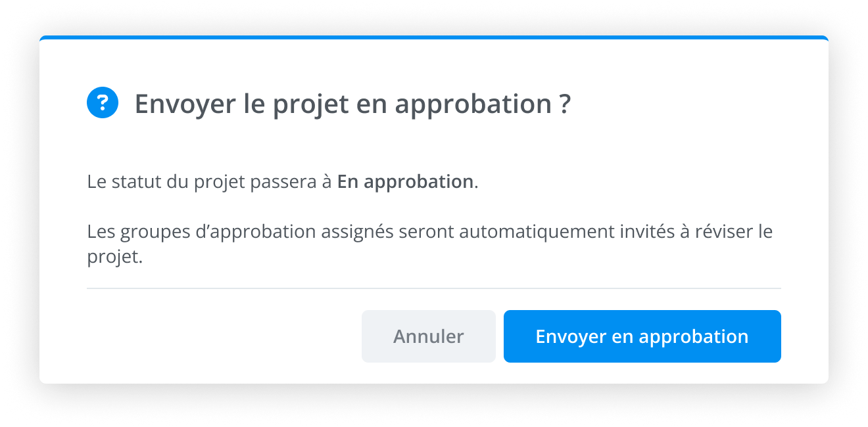
Task: Click the dialog title heading text
Action: (352, 104)
